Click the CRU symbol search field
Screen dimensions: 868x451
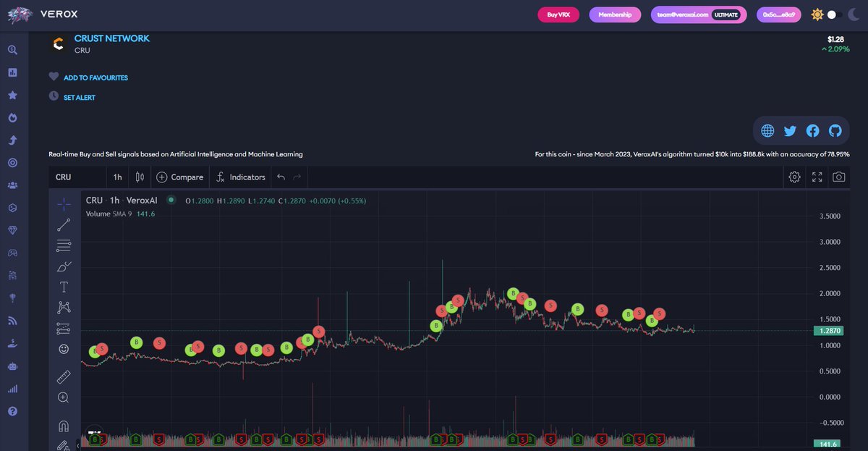click(x=76, y=177)
